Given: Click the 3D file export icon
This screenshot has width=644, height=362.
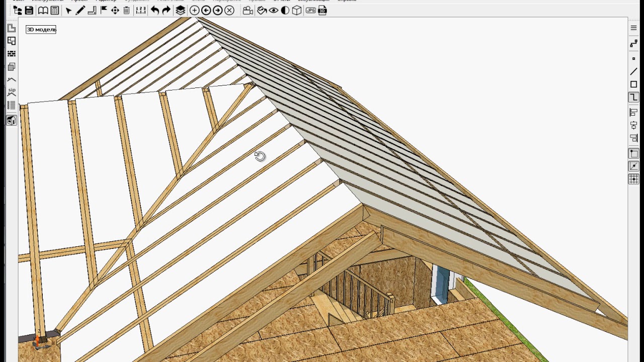Looking at the screenshot, I should [323, 10].
